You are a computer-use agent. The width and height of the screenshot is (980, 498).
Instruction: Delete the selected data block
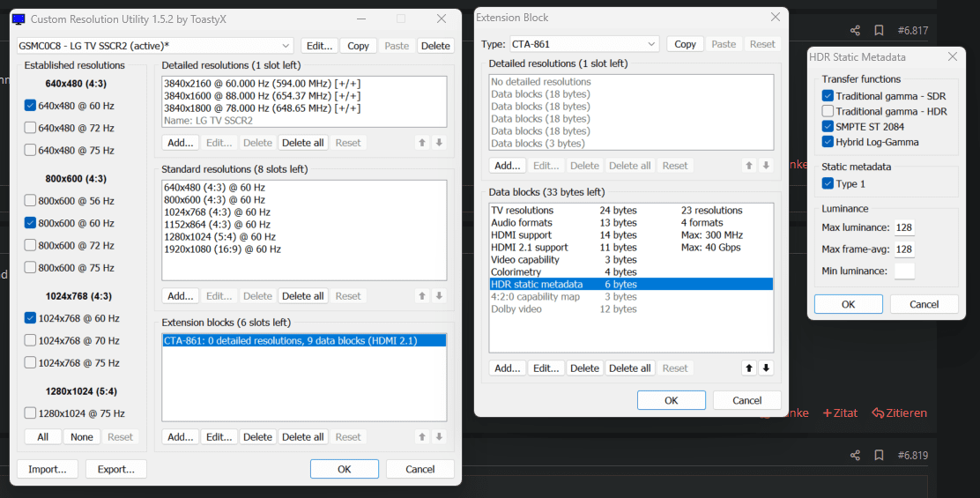tap(584, 368)
